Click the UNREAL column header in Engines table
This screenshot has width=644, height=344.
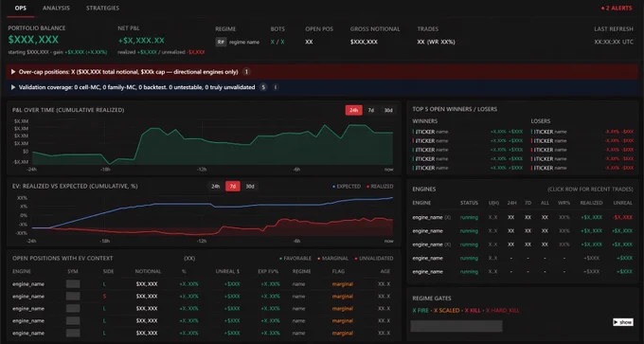[x=623, y=203]
